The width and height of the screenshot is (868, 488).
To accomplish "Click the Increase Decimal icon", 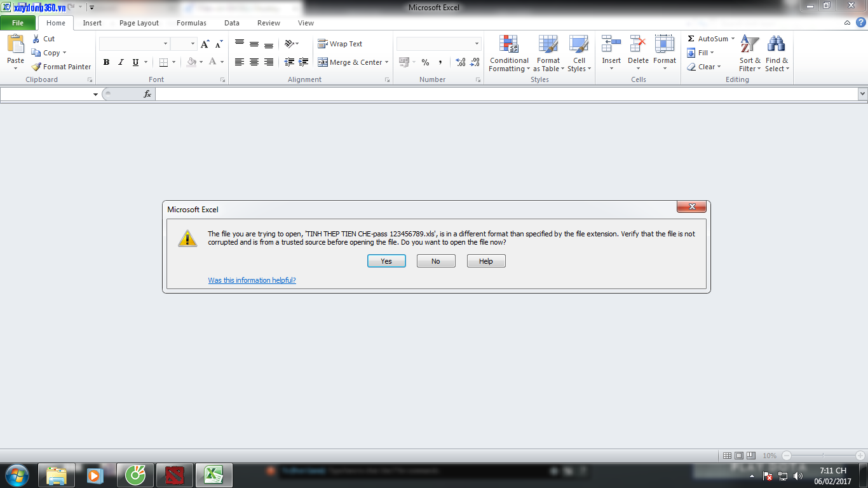I will point(461,62).
